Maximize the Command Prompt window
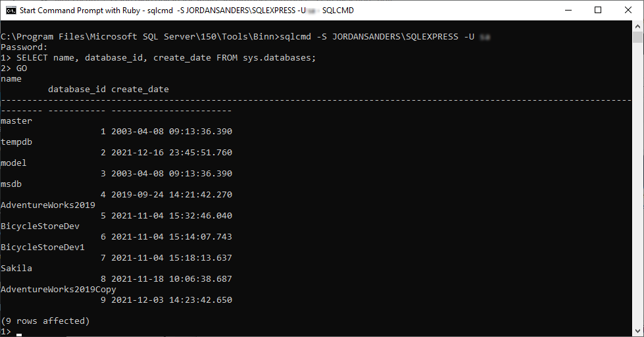This screenshot has height=337, width=644. coord(598,10)
